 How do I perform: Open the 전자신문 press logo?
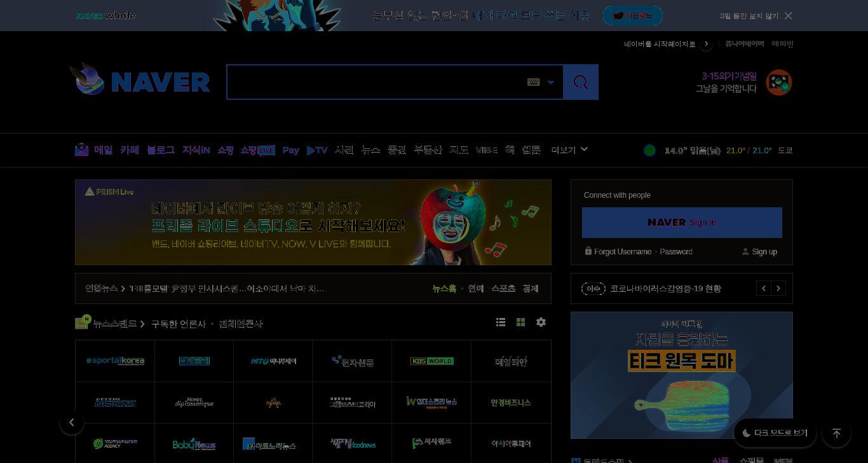(x=352, y=361)
